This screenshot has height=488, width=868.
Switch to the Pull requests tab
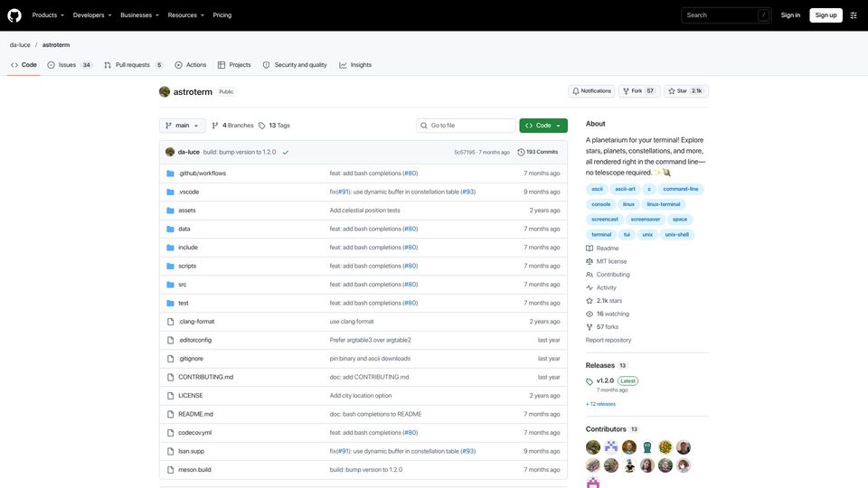tap(134, 65)
